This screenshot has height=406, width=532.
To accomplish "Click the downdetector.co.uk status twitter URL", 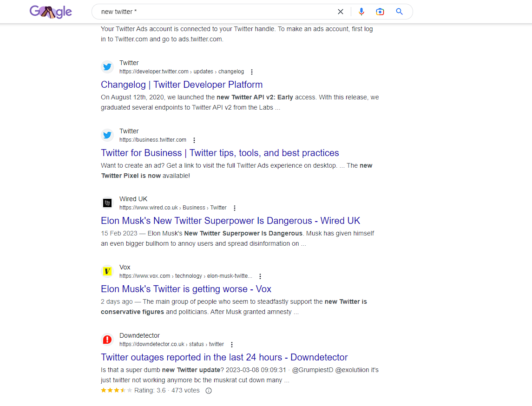I will [x=171, y=344].
